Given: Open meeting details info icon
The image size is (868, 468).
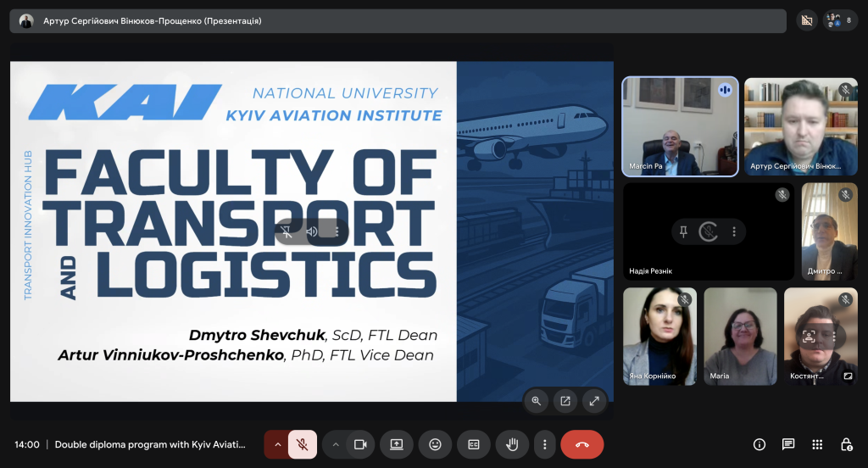Looking at the screenshot, I should (x=759, y=444).
